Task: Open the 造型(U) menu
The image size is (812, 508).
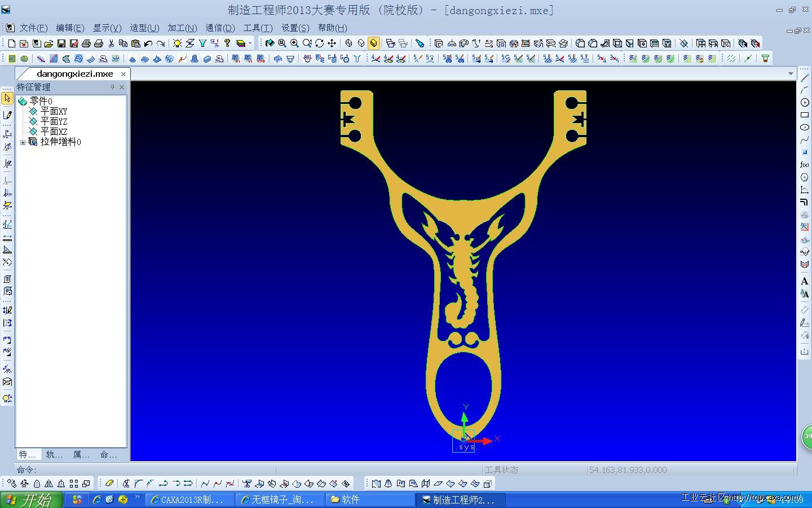Action: coord(144,28)
